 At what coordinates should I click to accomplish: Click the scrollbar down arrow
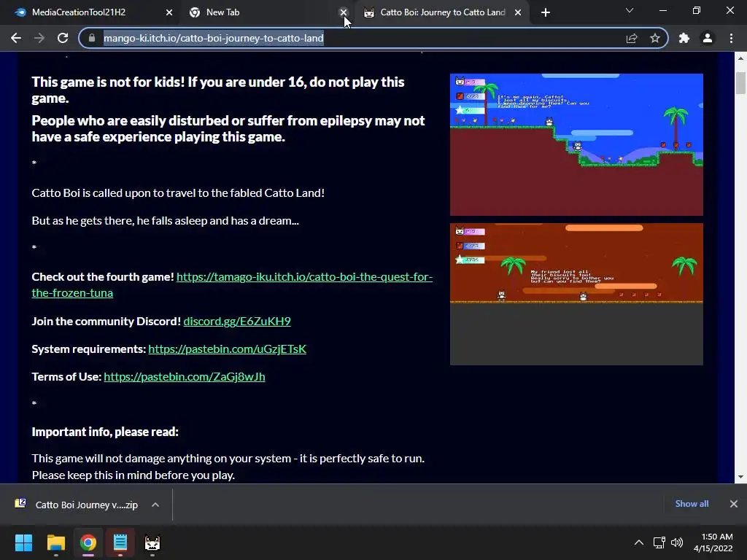pyautogui.click(x=740, y=477)
